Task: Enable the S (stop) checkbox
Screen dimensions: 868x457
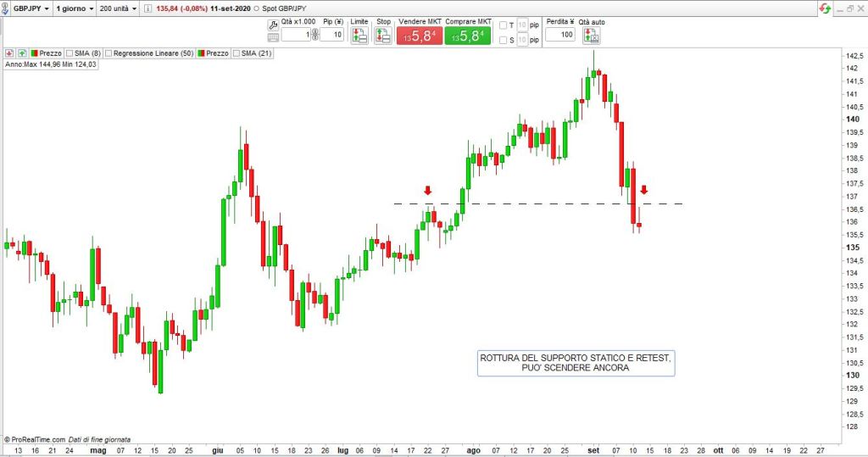Action: click(x=504, y=41)
